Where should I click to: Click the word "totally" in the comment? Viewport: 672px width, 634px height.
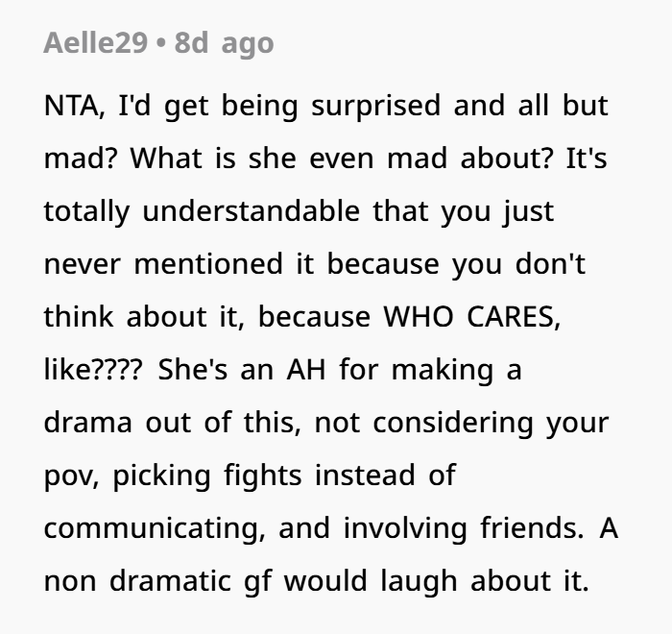pos(86,211)
